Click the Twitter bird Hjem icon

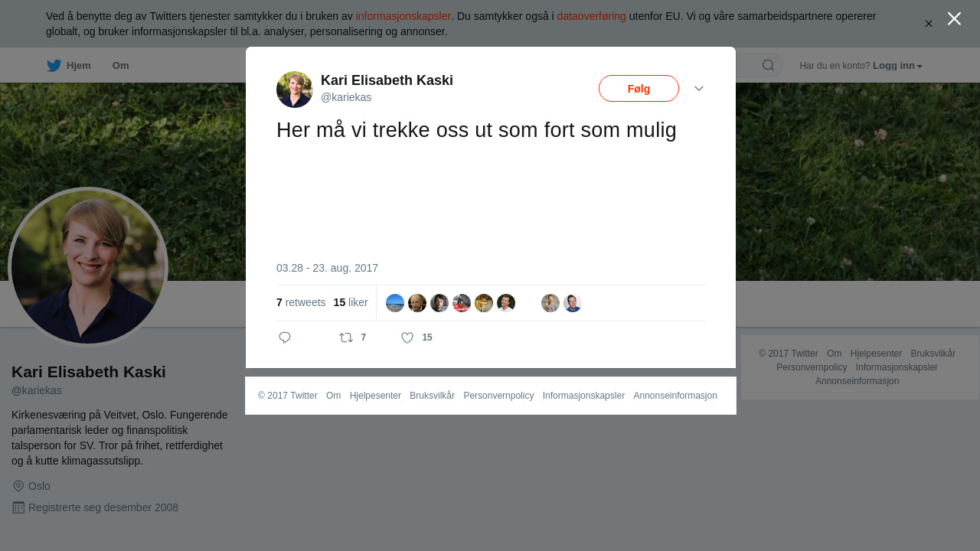[x=54, y=66]
